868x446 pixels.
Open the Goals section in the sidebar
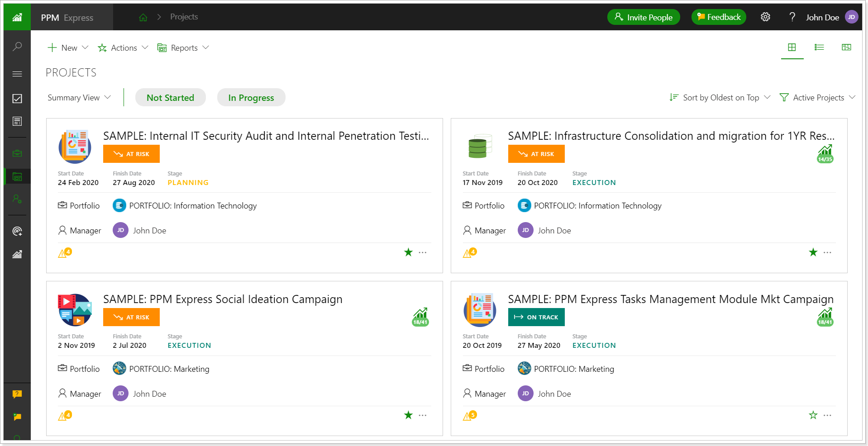pos(17,231)
